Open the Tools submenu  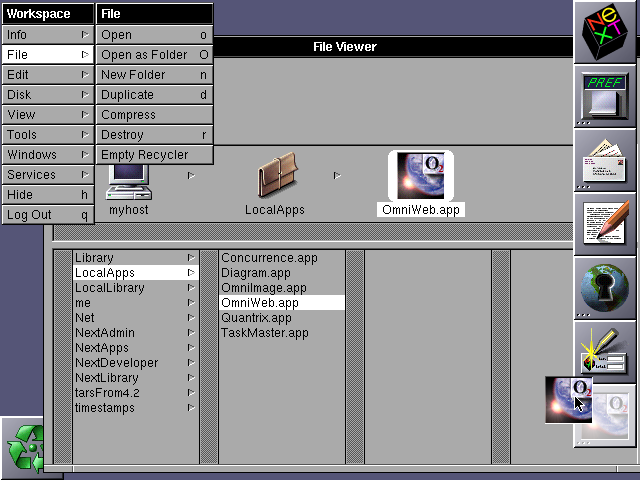point(48,135)
